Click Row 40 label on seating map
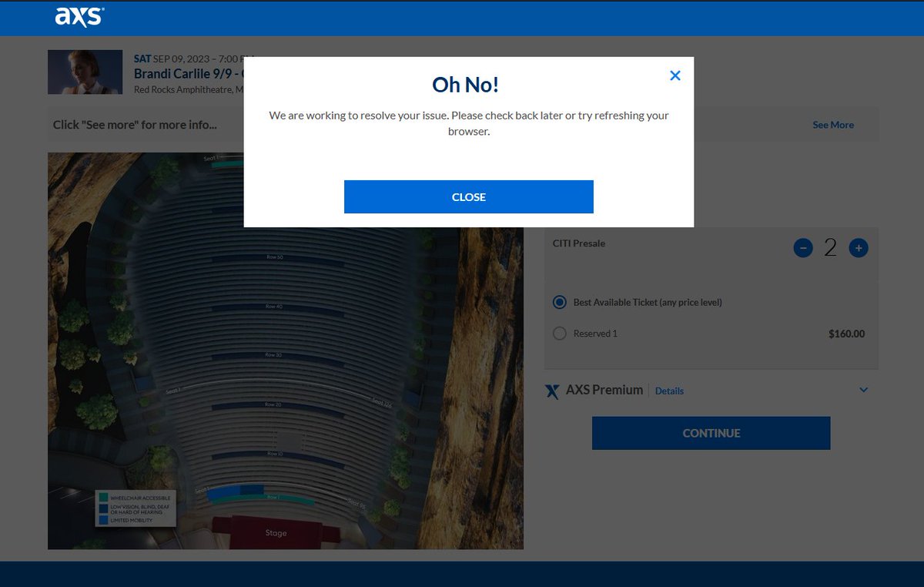The image size is (924, 587). pyautogui.click(x=274, y=307)
